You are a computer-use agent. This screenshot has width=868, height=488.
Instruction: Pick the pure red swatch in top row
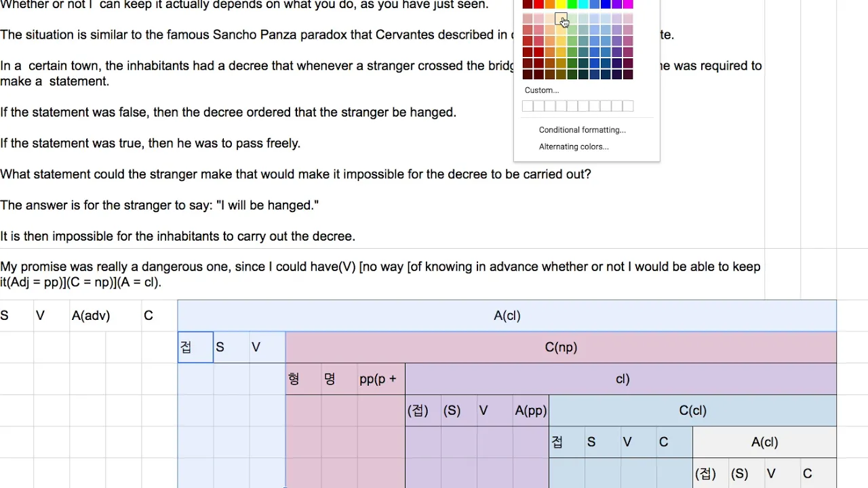click(x=538, y=4)
